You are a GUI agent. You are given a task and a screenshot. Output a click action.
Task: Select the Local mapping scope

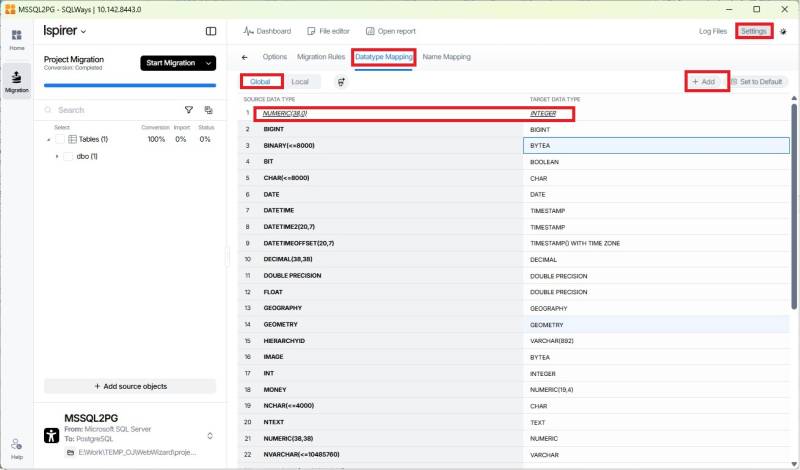tap(300, 82)
